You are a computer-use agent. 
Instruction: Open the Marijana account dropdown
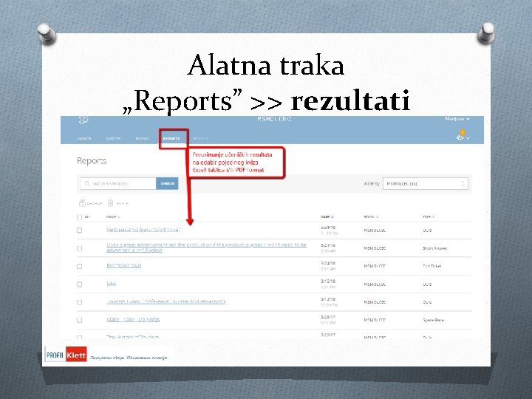click(457, 119)
